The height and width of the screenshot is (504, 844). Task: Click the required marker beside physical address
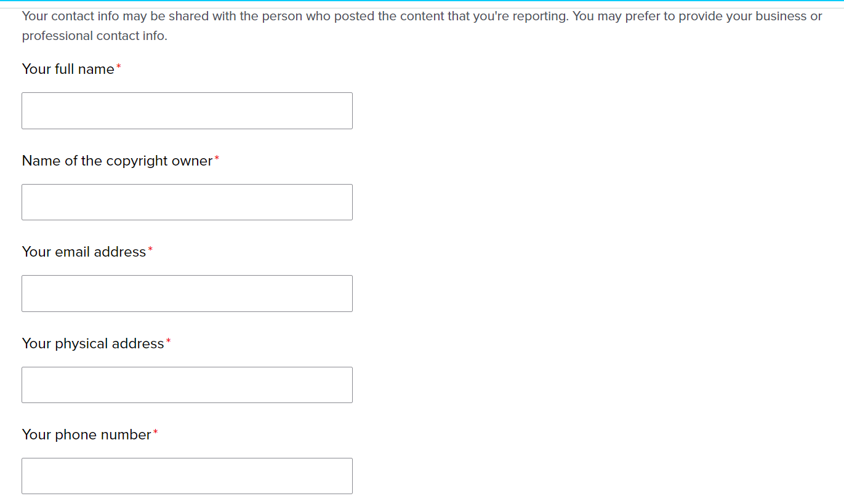168,342
